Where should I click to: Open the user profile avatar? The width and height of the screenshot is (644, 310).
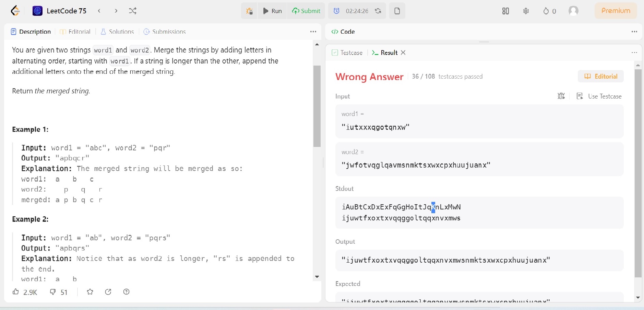573,11
